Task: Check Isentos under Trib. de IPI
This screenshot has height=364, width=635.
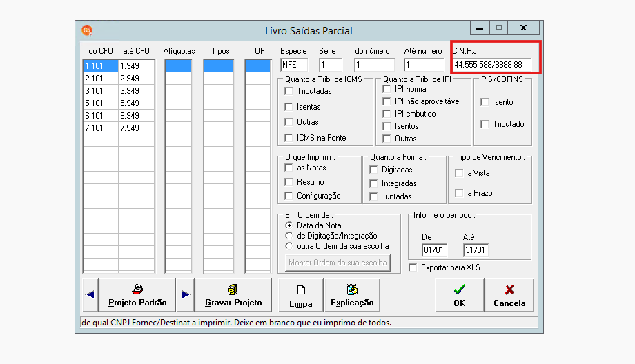Action: pos(387,126)
